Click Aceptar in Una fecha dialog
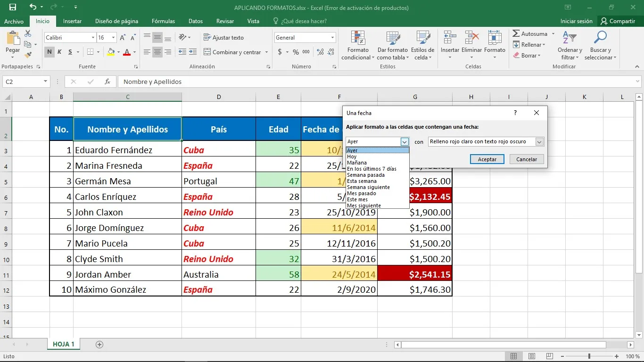The image size is (644, 362). [x=487, y=159]
